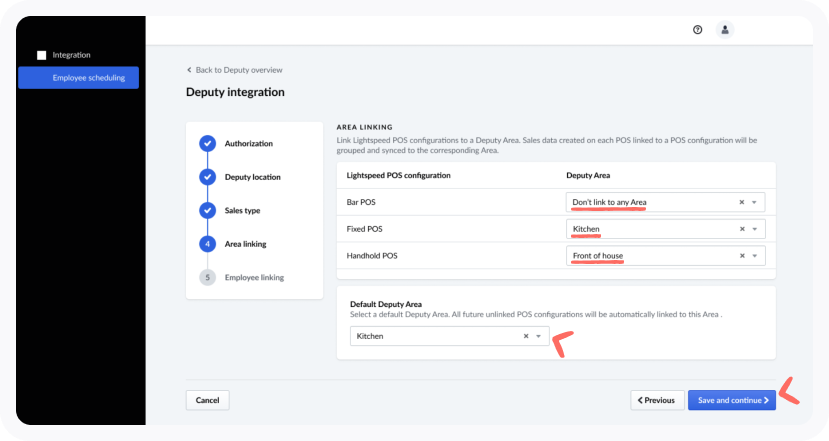Go to the Deputy location step

click(253, 177)
